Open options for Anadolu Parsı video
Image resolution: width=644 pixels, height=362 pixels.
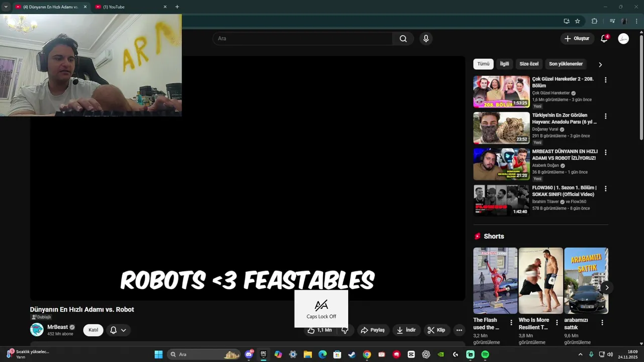605,116
